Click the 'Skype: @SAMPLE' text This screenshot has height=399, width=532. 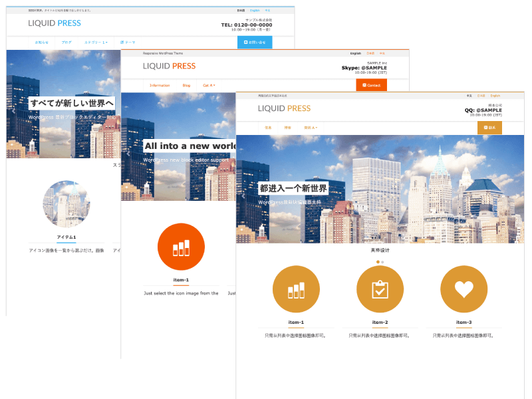point(364,68)
